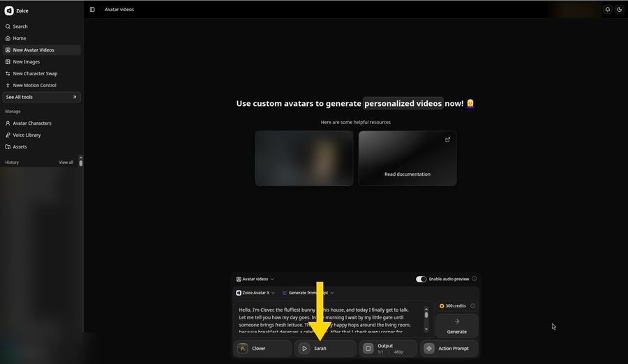Open New Motion Control tool
The height and width of the screenshot is (364, 628).
click(x=41, y=85)
